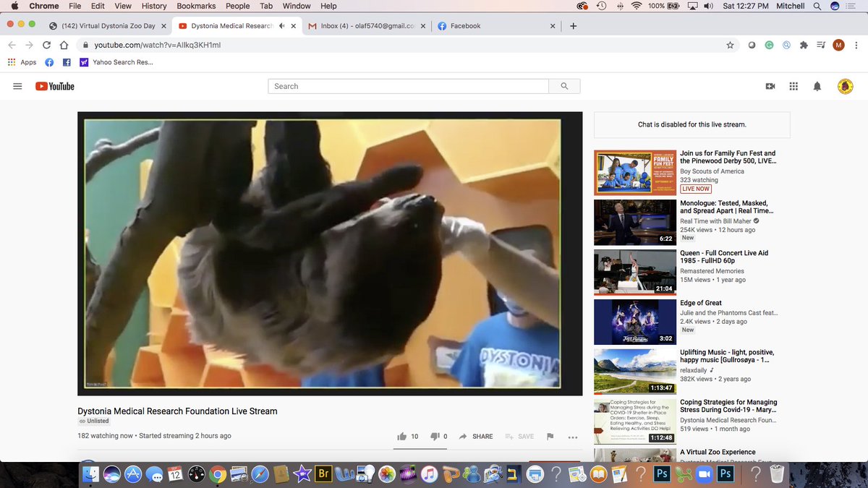Open the Bookmarks menu
Image resolution: width=868 pixels, height=488 pixels.
point(196,6)
